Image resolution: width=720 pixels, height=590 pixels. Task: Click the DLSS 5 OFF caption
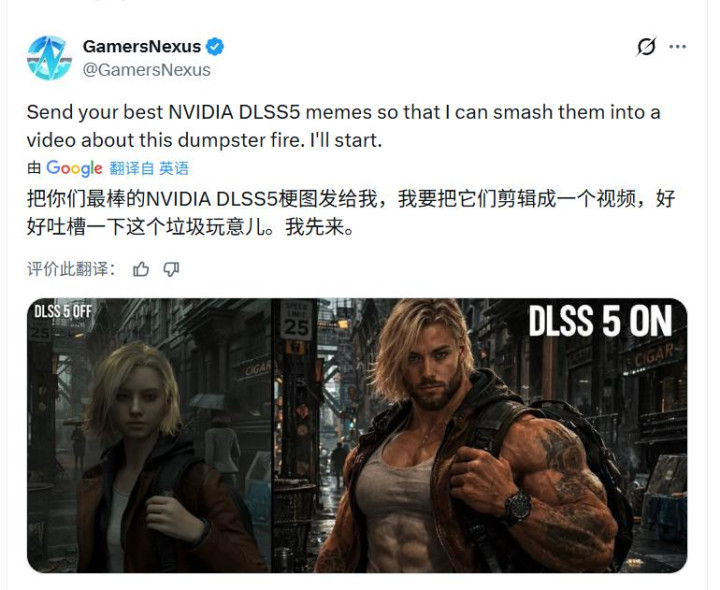pos(63,311)
